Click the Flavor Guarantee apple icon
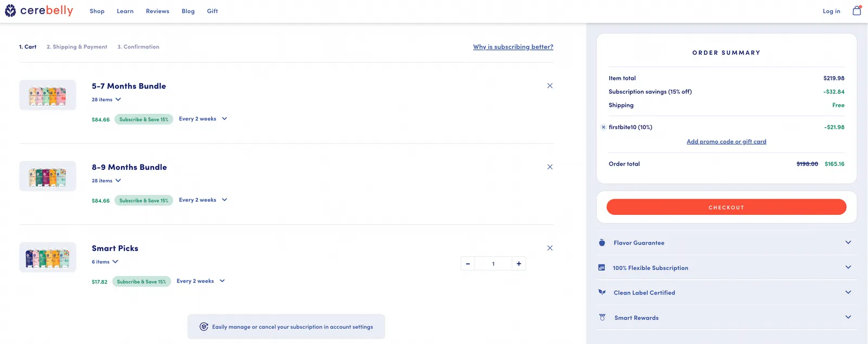The image size is (868, 344). click(602, 243)
